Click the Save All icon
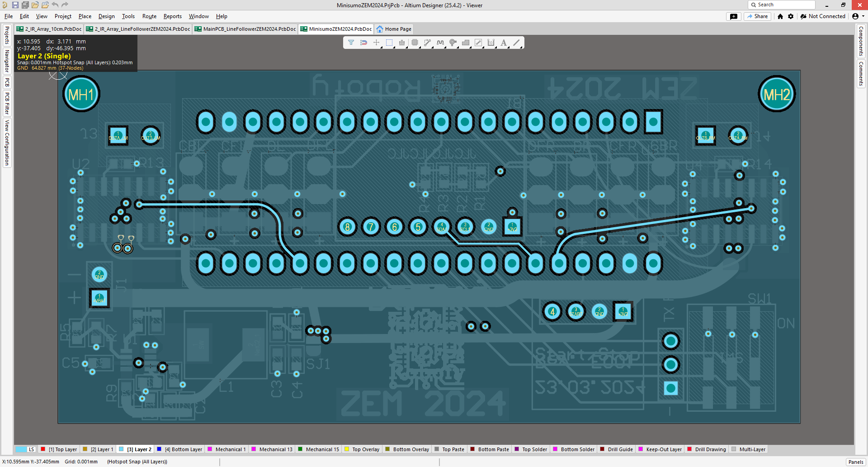This screenshot has height=467, width=868. point(25,5)
